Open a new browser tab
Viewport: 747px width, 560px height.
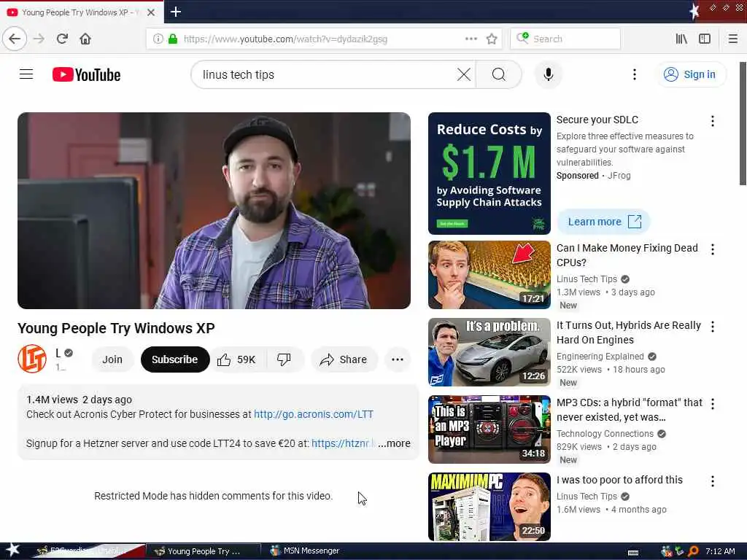(175, 12)
